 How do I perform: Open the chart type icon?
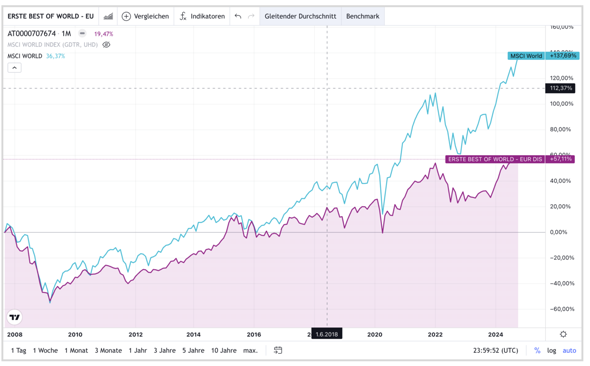click(x=108, y=16)
